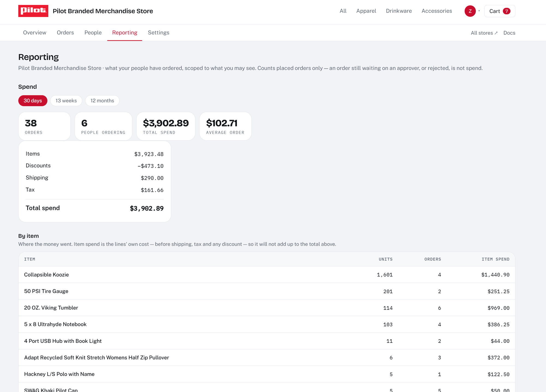Browse the Apparel category
Viewport: 546px width, 392px height.
pos(366,11)
